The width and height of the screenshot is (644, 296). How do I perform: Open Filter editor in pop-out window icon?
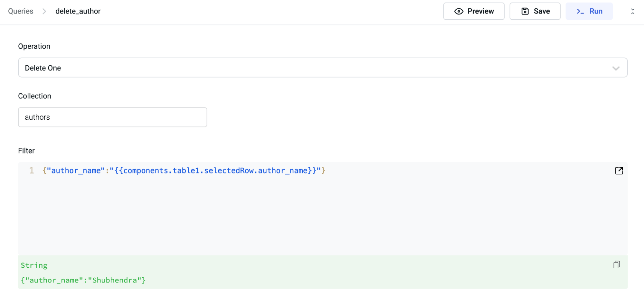point(619,171)
